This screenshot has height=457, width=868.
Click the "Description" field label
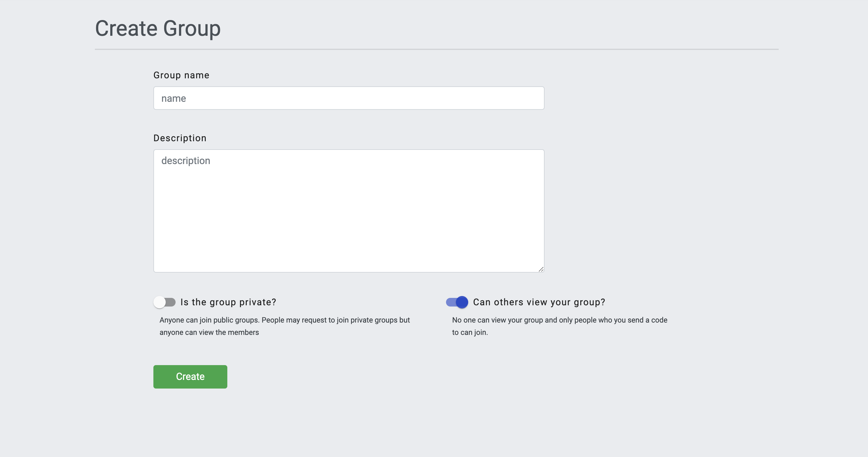click(180, 138)
